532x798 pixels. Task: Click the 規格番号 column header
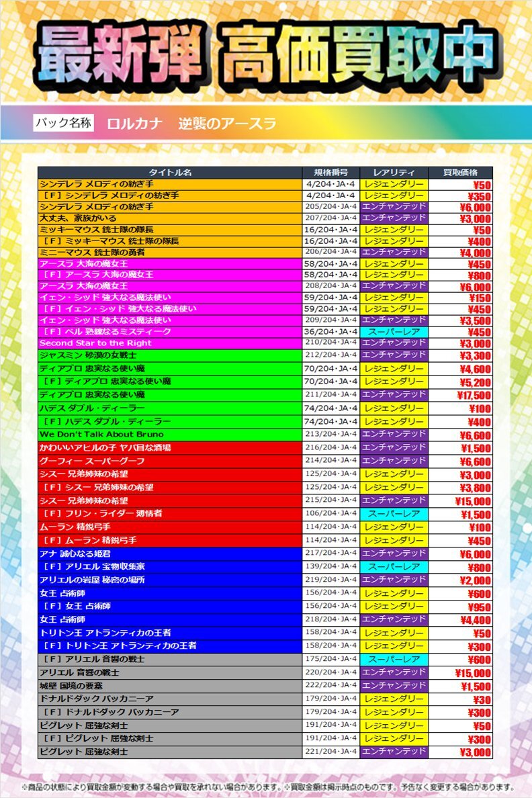pyautogui.click(x=331, y=173)
